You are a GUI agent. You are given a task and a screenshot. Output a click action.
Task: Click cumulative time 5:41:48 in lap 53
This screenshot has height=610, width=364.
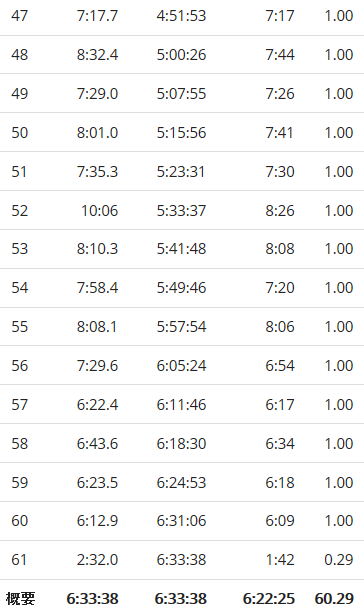pos(181,249)
